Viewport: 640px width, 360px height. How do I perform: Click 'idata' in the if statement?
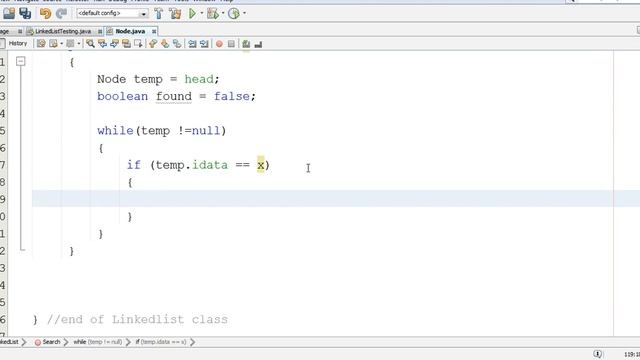tap(210, 165)
